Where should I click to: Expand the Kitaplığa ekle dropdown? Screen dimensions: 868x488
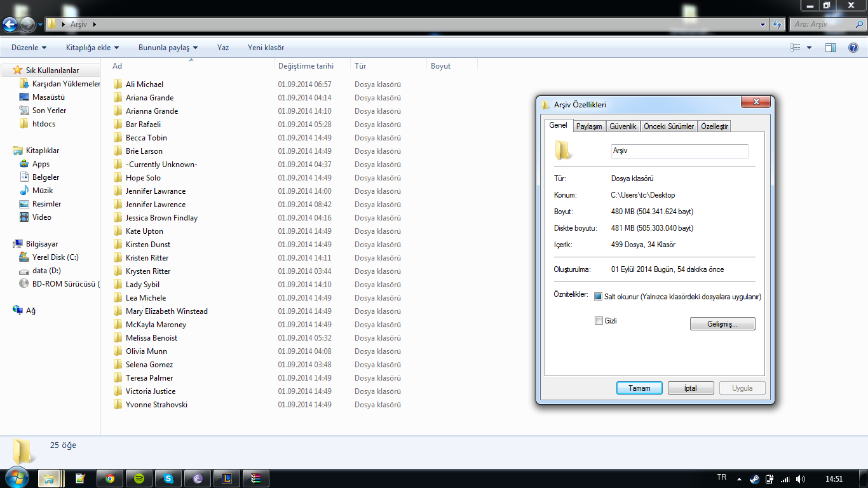tap(92, 48)
